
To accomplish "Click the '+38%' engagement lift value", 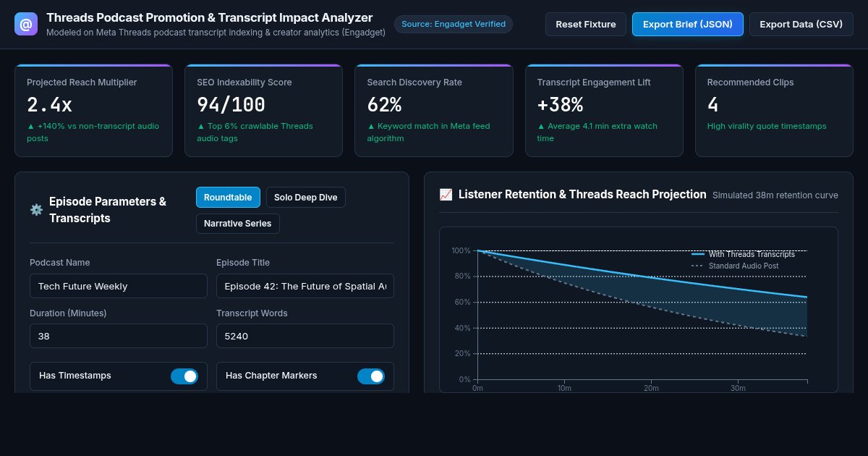I will coord(560,105).
